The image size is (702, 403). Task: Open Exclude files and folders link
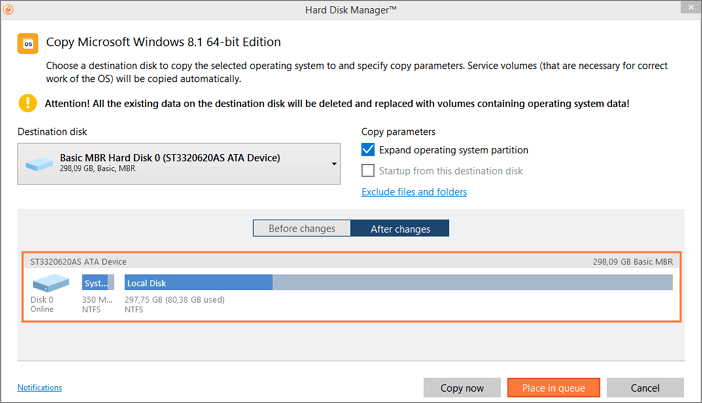(x=413, y=192)
